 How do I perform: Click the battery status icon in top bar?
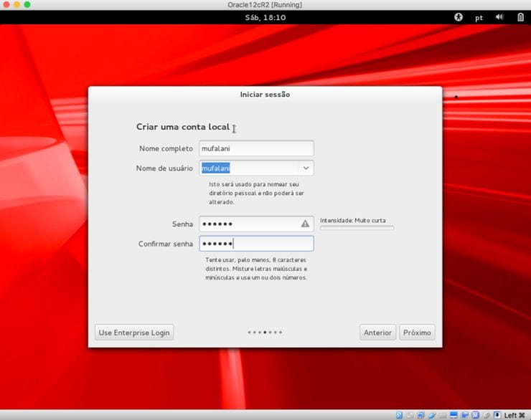coord(520,17)
